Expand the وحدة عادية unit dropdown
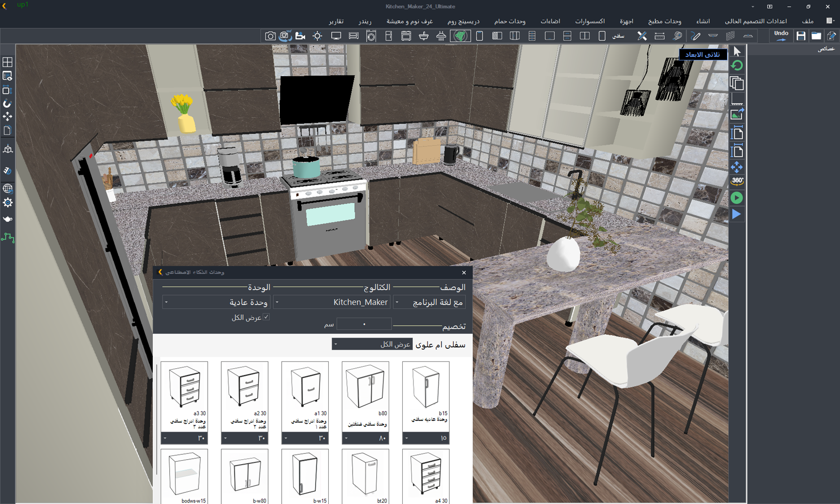840x504 pixels. 216,302
